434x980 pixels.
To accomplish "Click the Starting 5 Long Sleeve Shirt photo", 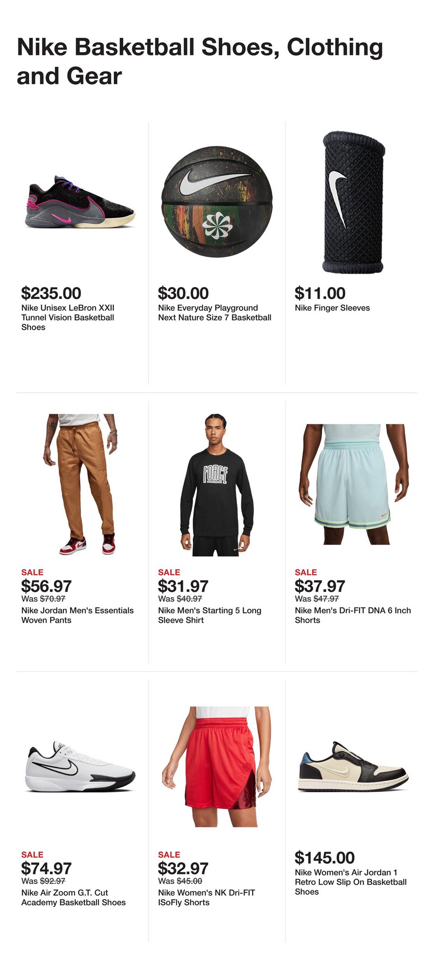I will (x=216, y=484).
